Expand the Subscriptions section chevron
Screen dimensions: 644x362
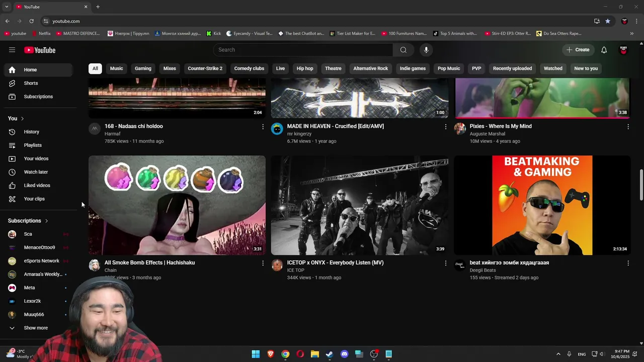(x=46, y=221)
